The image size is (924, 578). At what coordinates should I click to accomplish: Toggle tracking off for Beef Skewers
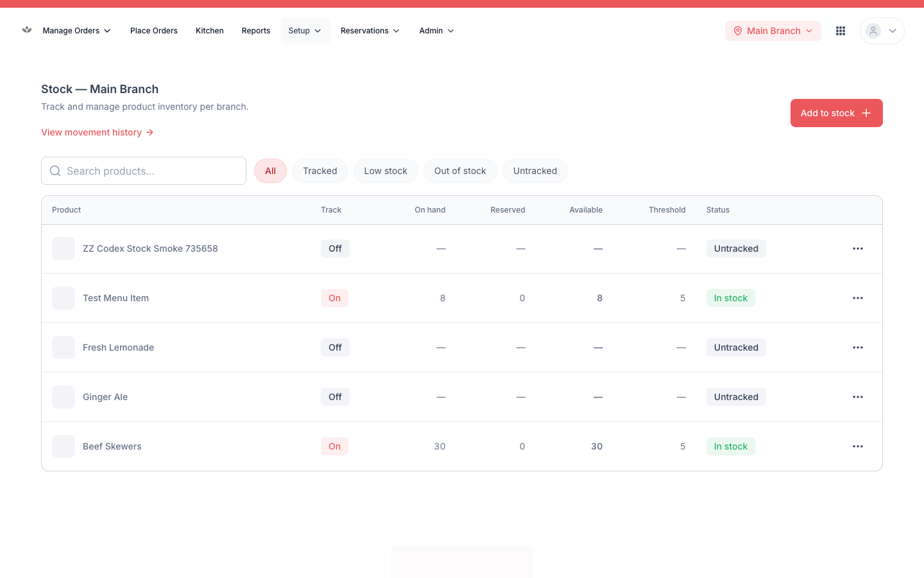pyautogui.click(x=334, y=446)
